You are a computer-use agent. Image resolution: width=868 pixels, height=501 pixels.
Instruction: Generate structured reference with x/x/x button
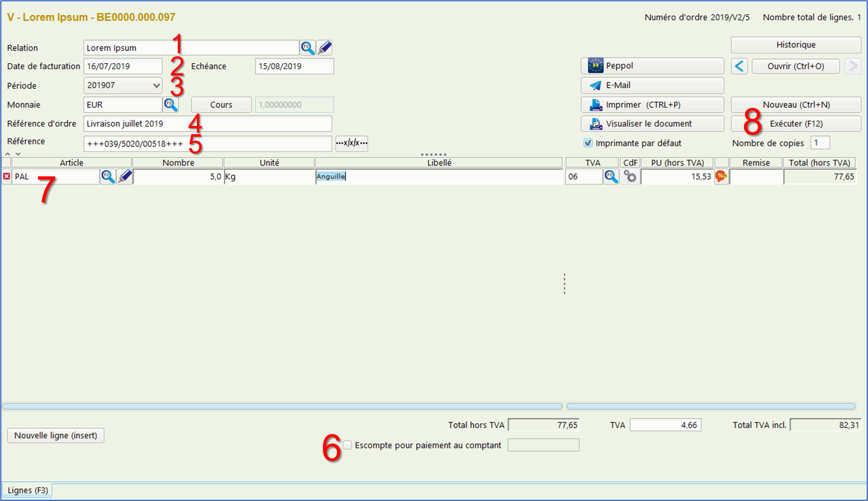(x=352, y=144)
